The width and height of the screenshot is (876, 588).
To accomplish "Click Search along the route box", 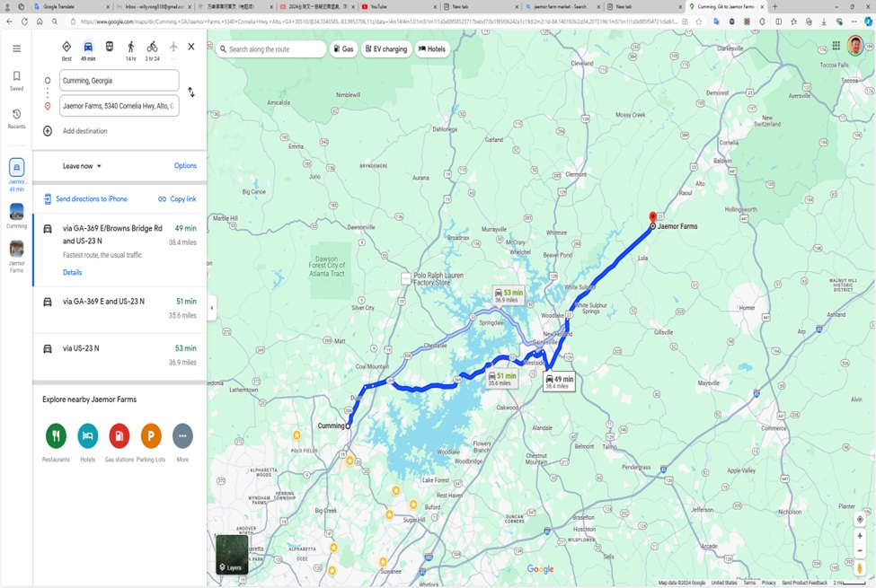I will click(271, 49).
